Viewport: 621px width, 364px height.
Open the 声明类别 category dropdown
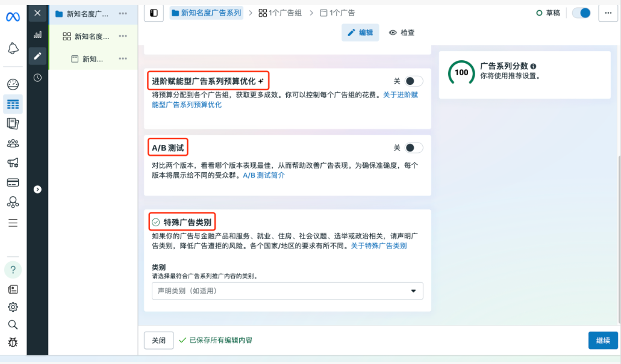[x=287, y=291]
